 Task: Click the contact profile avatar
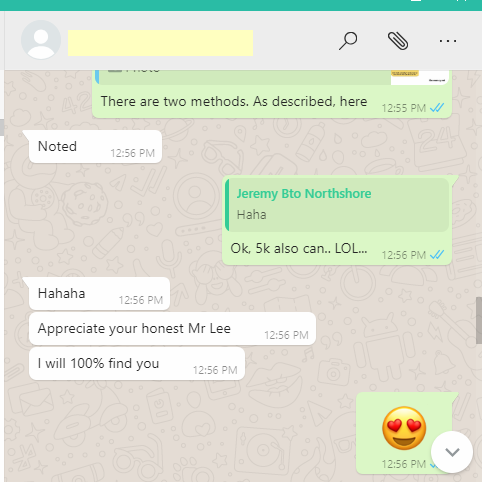[41, 40]
